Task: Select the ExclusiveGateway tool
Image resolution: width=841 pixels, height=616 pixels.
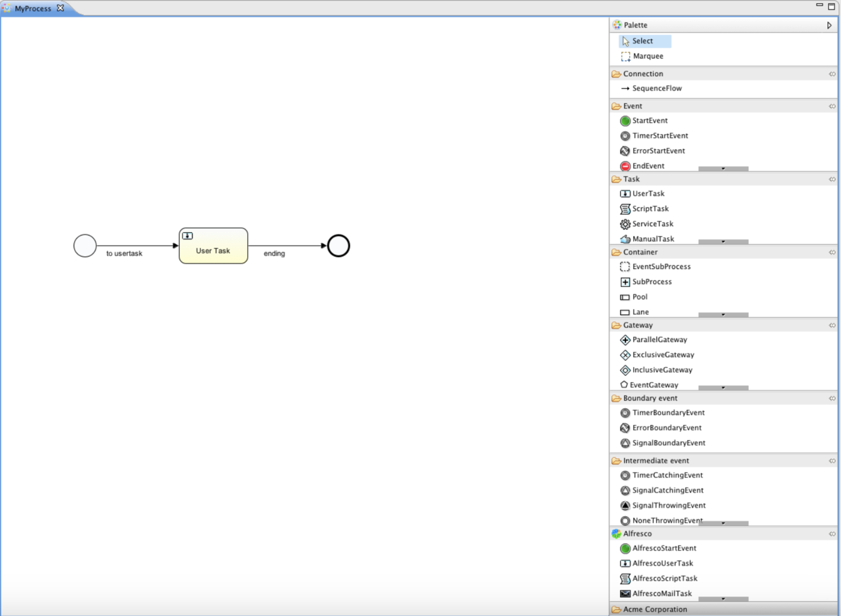Action: (657, 354)
